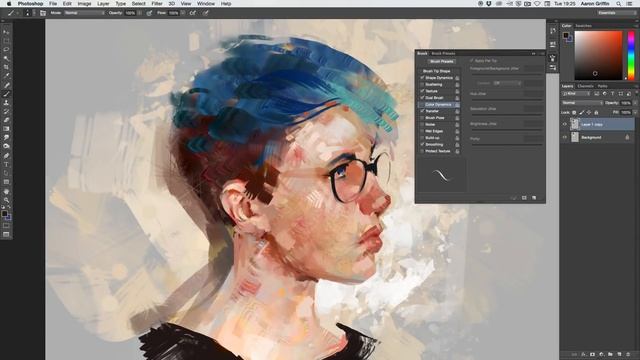Toggle pressure for opacity icon
This screenshot has height=360, width=640.
[x=149, y=13]
